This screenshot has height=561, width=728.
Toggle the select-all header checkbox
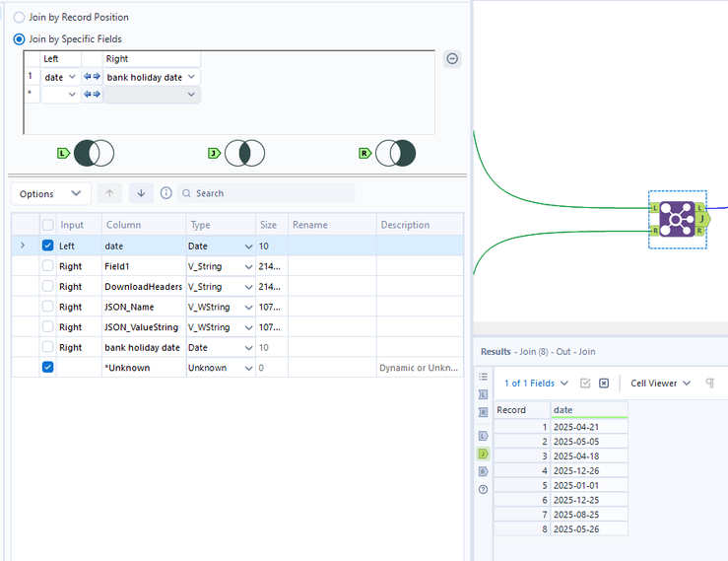click(48, 225)
